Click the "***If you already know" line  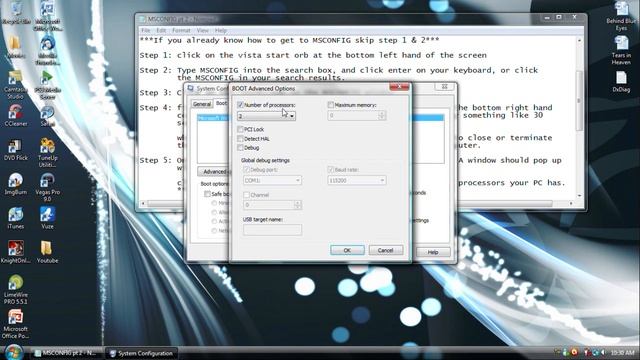tap(289, 40)
